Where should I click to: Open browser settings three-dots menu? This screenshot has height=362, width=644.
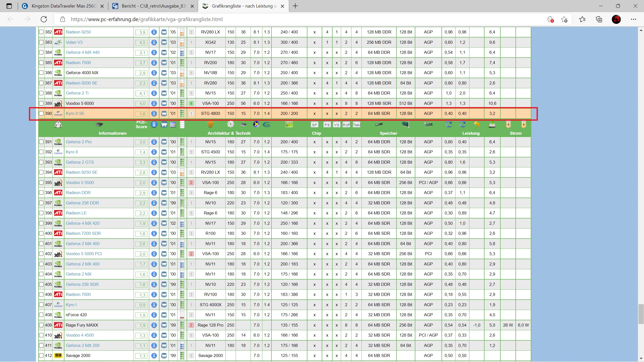[633, 19]
